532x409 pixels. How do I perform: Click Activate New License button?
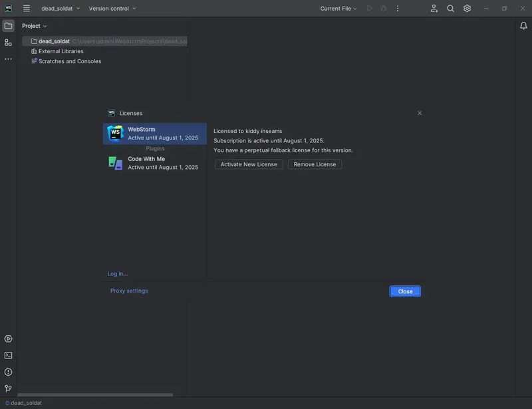pos(249,164)
